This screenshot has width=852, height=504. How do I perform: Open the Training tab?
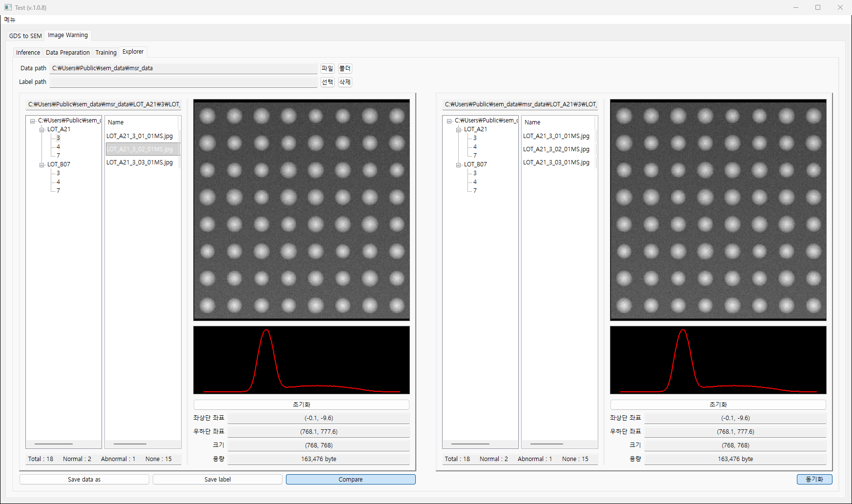coord(106,52)
